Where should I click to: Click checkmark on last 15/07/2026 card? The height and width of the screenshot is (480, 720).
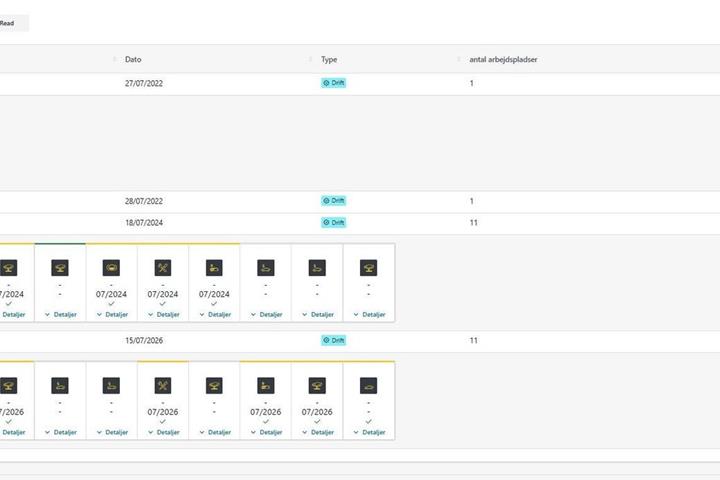(x=368, y=421)
